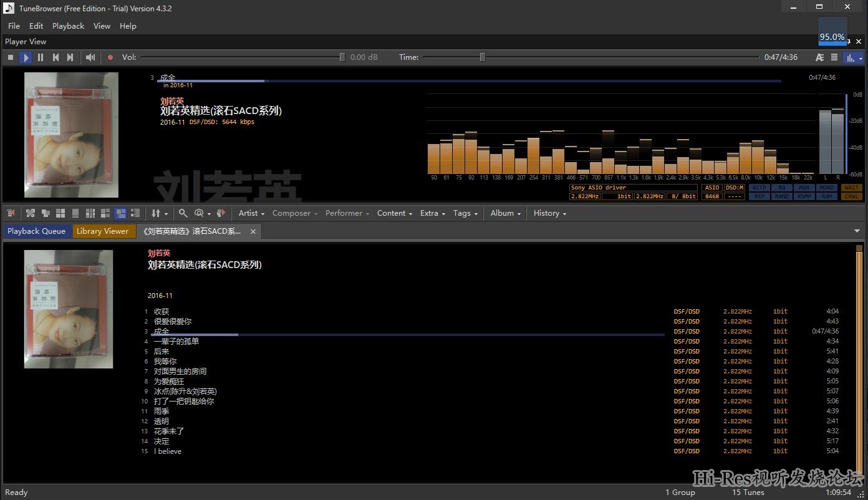Viewport: 868px width, 500px height.
Task: Open the Artist dropdown
Action: 251,213
